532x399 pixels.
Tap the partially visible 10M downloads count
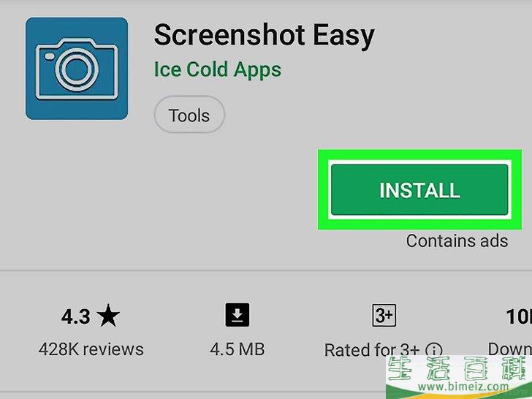click(519, 316)
